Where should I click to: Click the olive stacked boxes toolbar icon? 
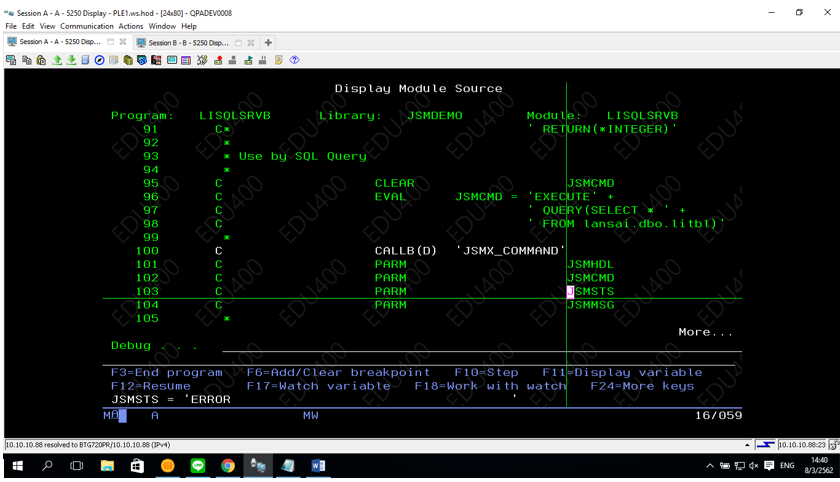click(x=128, y=60)
